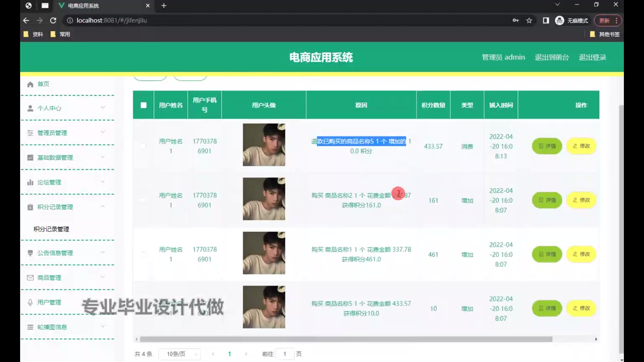
Task: Open the 10条/页 page size dropdown
Action: 179,354
